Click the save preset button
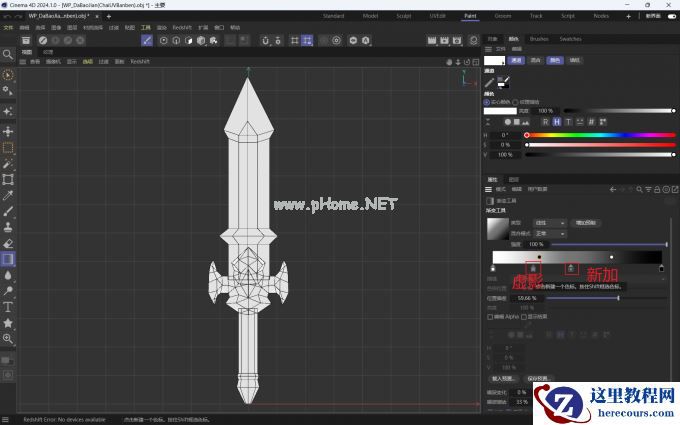The image size is (680, 425). [x=539, y=379]
